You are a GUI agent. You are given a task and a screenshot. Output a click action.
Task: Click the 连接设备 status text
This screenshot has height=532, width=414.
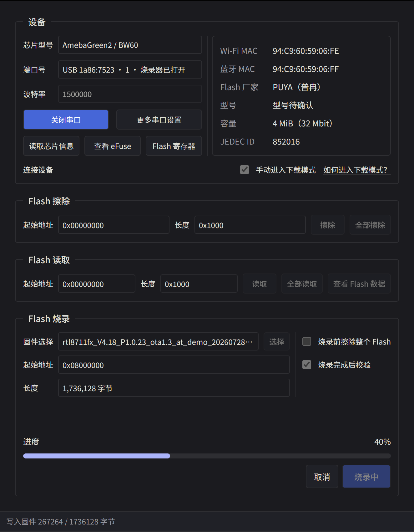click(38, 170)
